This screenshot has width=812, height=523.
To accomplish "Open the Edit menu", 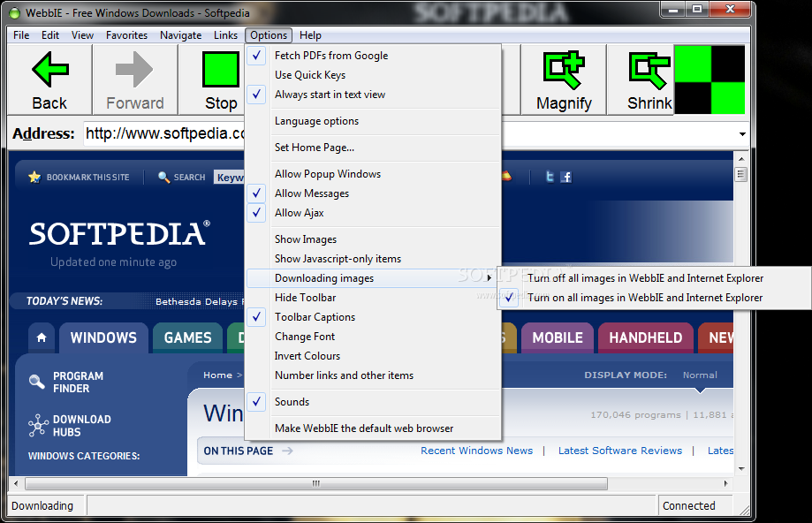I will (x=50, y=35).
